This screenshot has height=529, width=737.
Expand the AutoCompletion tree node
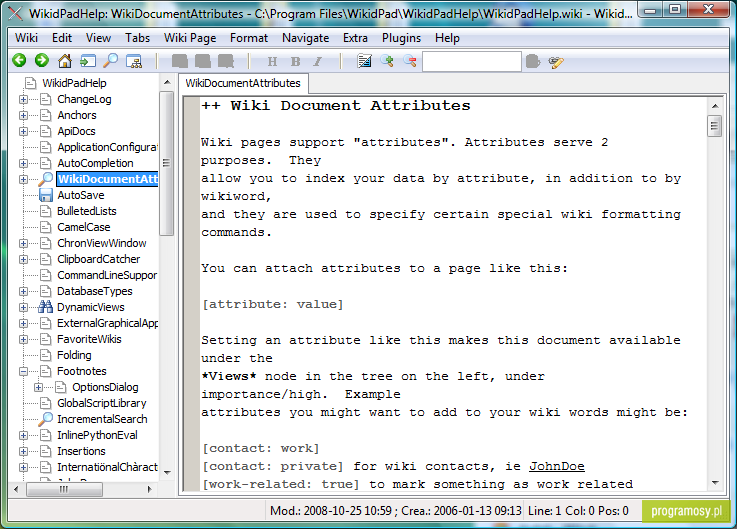click(x=23, y=163)
